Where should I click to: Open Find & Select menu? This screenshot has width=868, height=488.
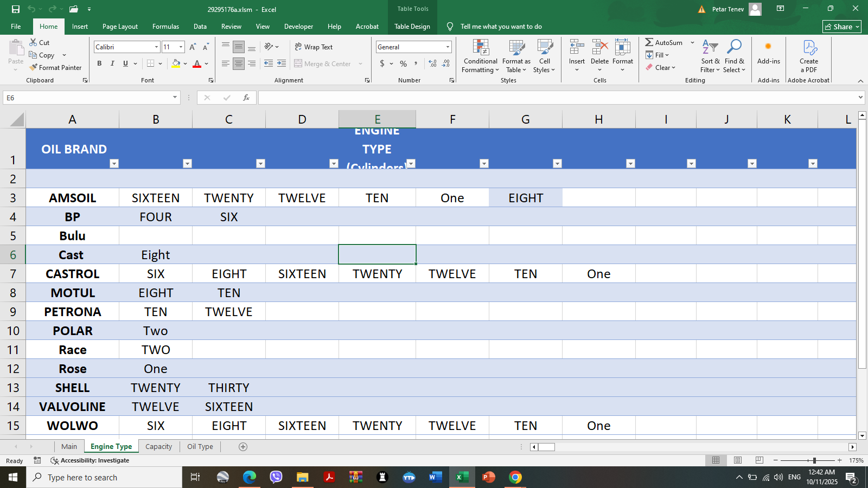[x=735, y=56]
